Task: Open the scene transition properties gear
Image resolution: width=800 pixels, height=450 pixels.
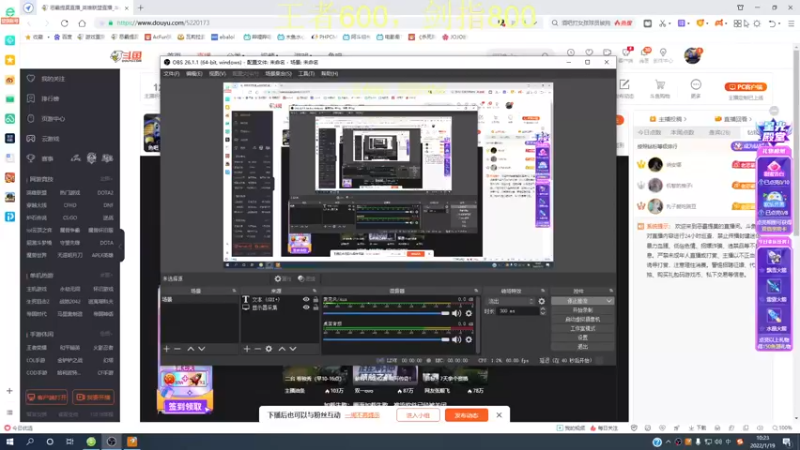Action: coord(541,301)
